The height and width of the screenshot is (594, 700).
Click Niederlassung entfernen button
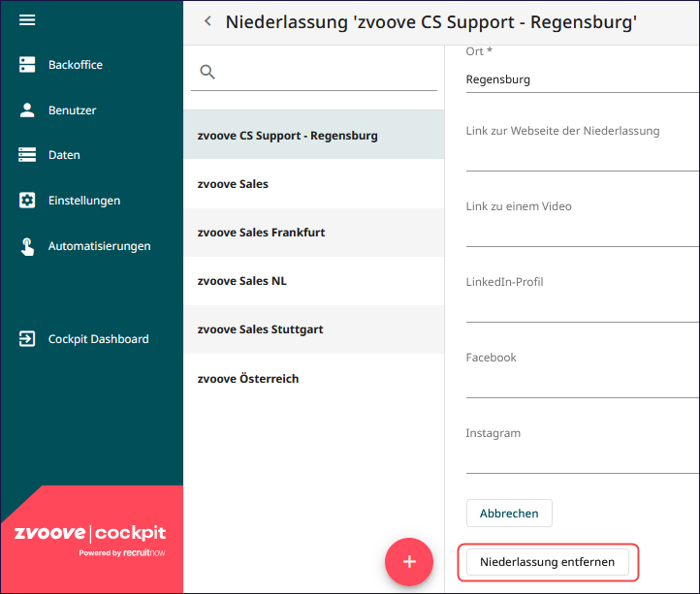pos(548,562)
